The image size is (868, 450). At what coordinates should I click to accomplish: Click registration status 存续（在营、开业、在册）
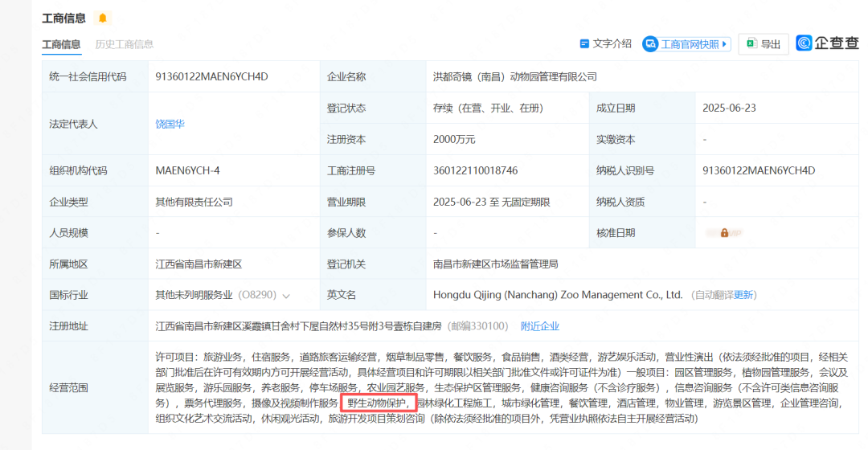489,108
